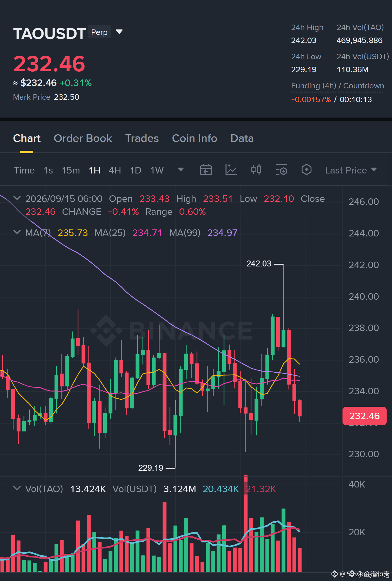Open the Coin Info tab
This screenshot has width=392, height=581.
(x=195, y=138)
